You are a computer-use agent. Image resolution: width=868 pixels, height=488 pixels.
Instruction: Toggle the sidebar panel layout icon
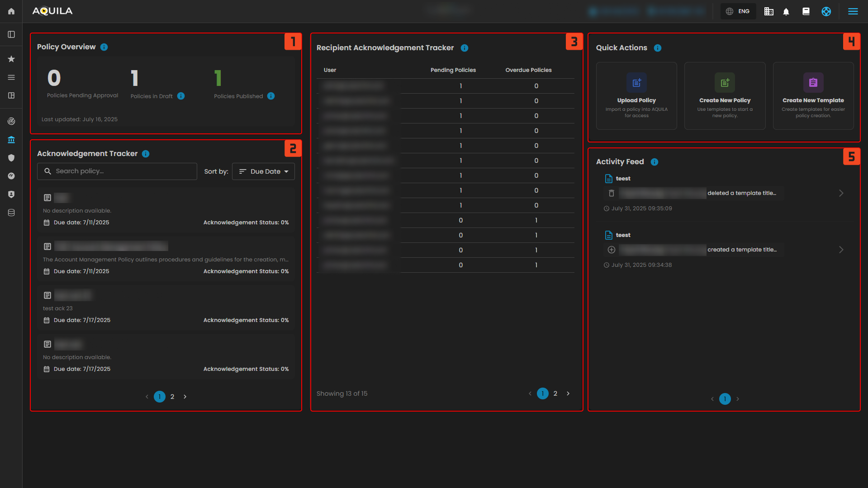click(x=11, y=34)
